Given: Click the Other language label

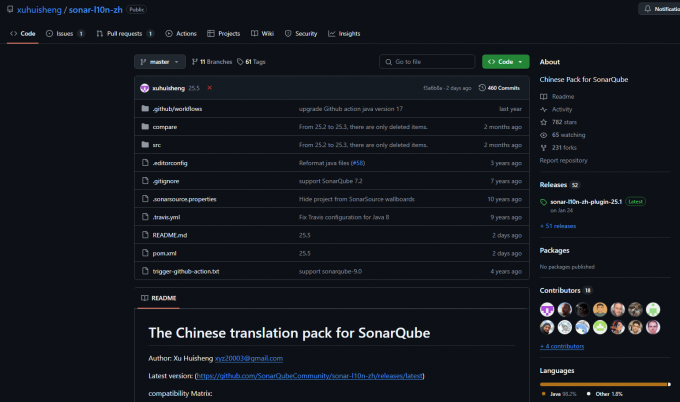Looking at the screenshot, I should tap(609, 394).
